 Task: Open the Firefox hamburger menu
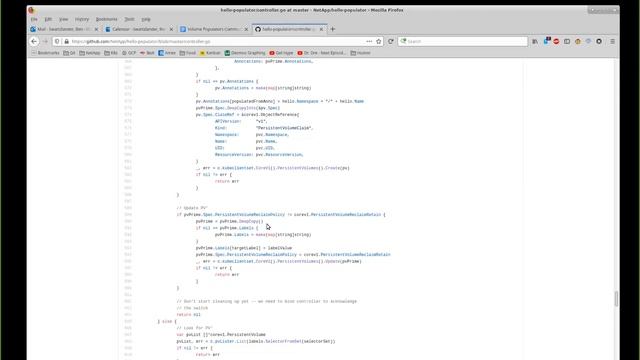click(613, 41)
